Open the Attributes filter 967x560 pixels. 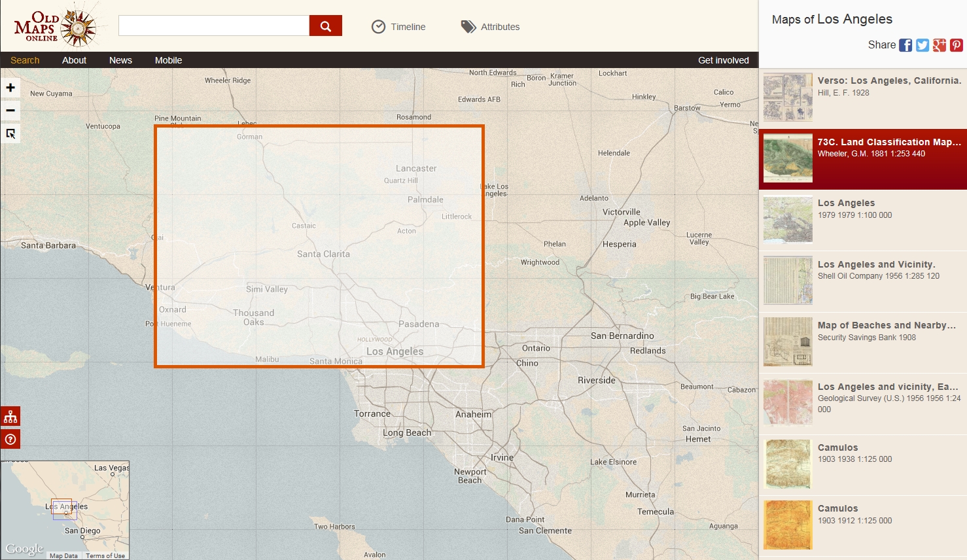tap(489, 26)
